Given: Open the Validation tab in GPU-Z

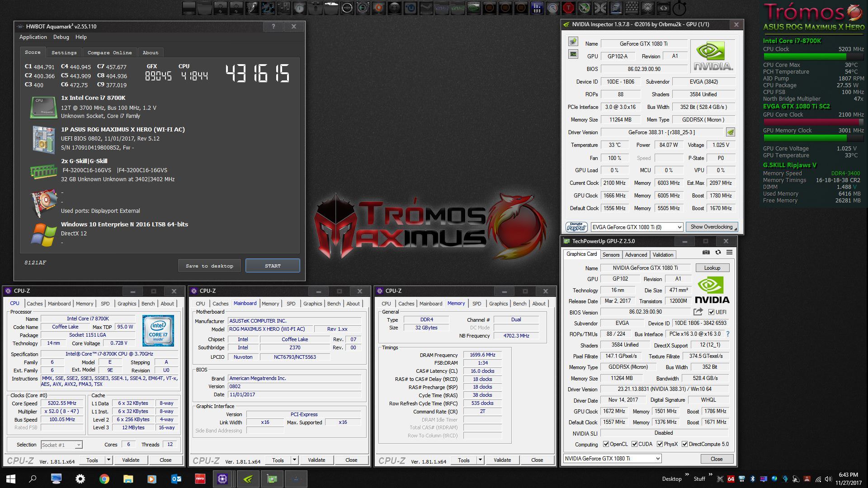Looking at the screenshot, I should (x=663, y=255).
